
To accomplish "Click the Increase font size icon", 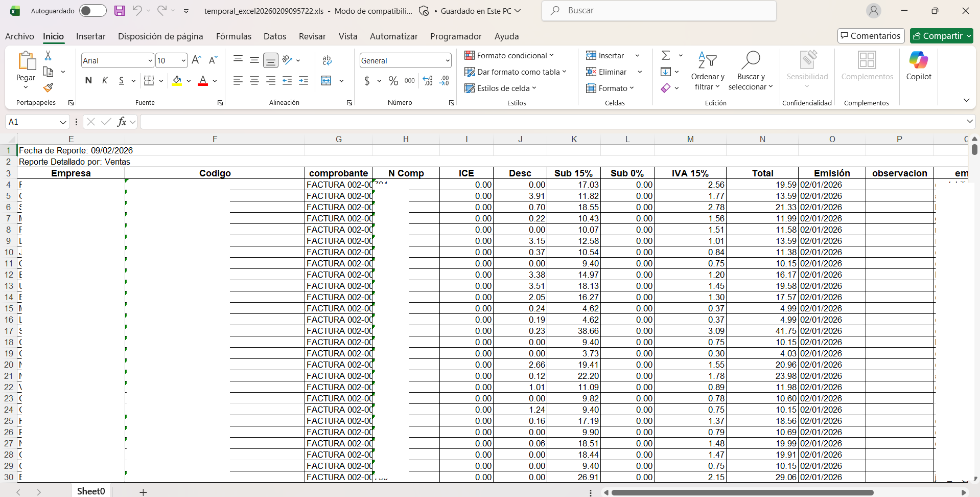I will (196, 60).
